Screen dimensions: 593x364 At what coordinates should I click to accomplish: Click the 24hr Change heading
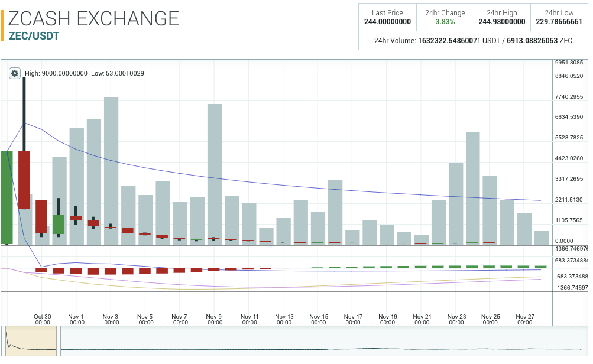pos(445,13)
